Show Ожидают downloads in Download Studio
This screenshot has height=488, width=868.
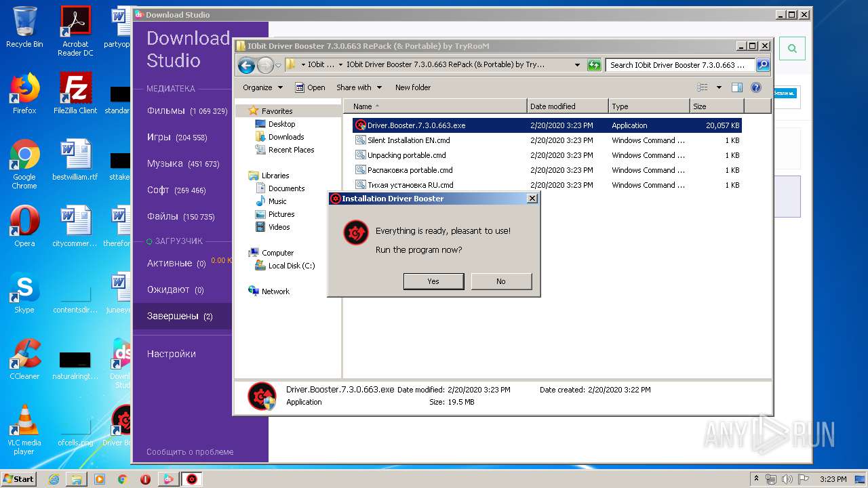coord(176,289)
